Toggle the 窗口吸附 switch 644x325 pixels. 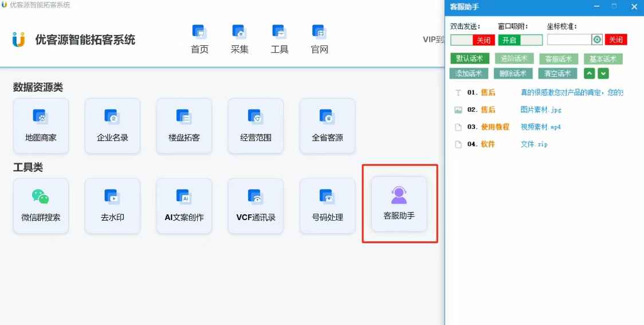coord(520,40)
